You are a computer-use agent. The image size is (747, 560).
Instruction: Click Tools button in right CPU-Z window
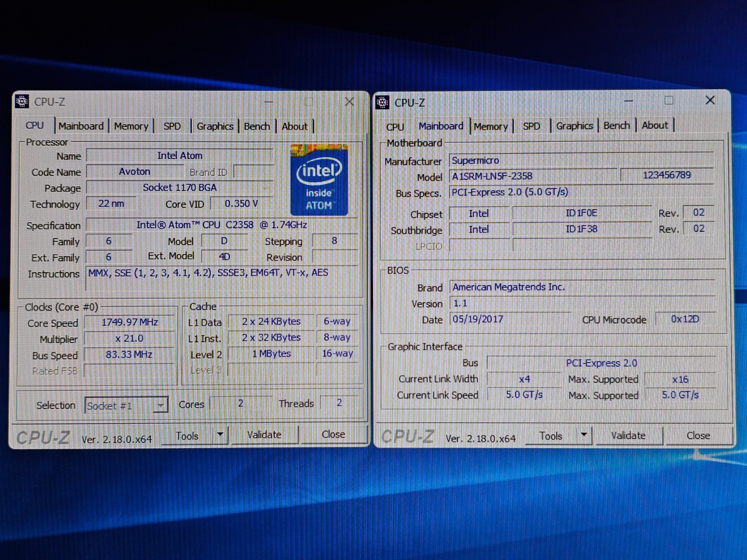point(551,435)
